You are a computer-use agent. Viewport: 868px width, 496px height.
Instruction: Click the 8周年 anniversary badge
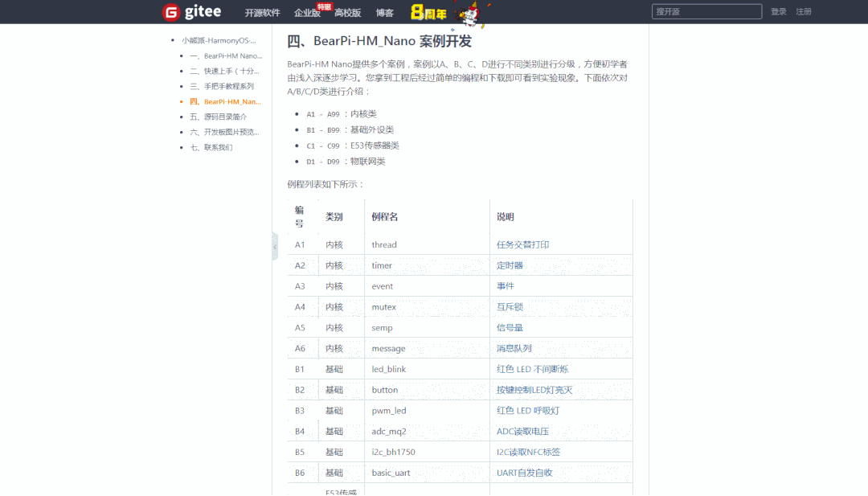click(x=428, y=12)
